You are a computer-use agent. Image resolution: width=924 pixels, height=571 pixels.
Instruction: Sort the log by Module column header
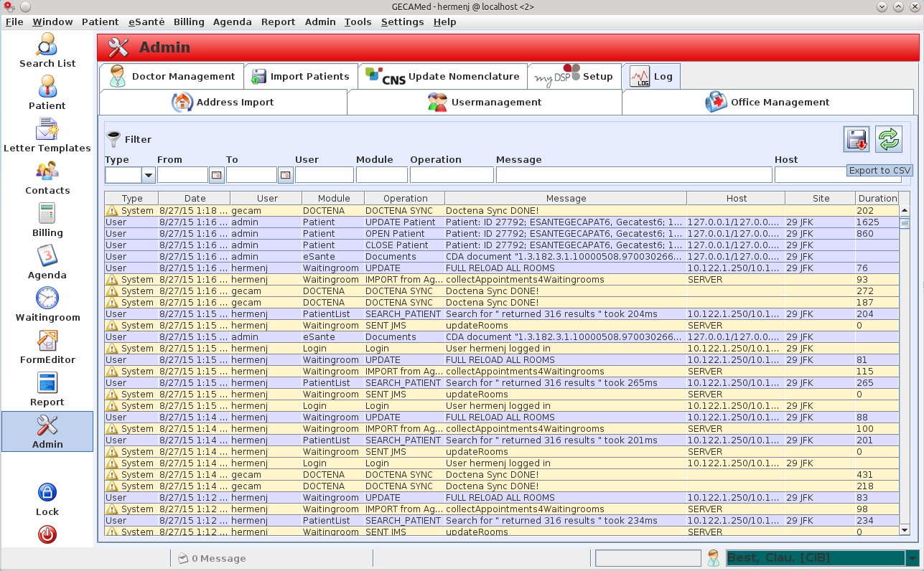click(333, 198)
